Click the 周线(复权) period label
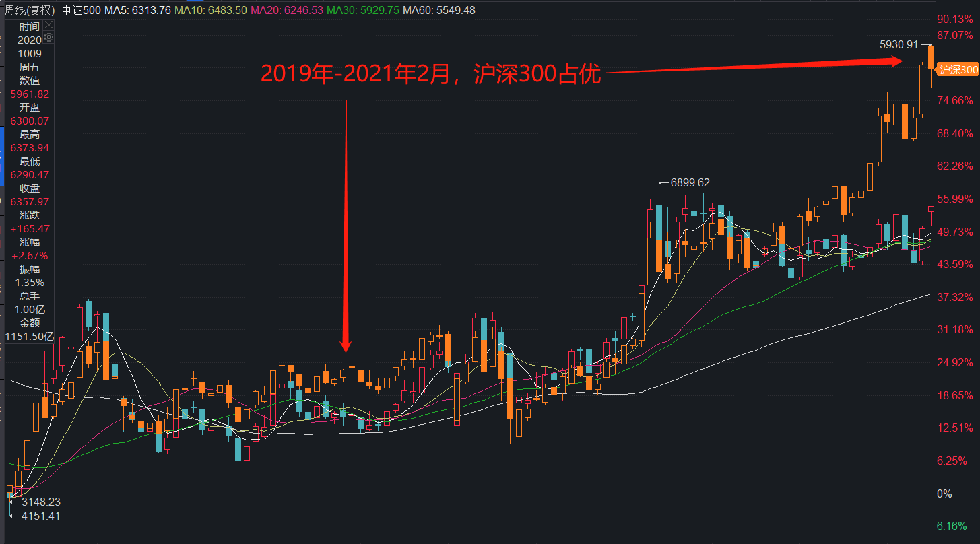Image resolution: width=980 pixels, height=544 pixels. tap(29, 10)
